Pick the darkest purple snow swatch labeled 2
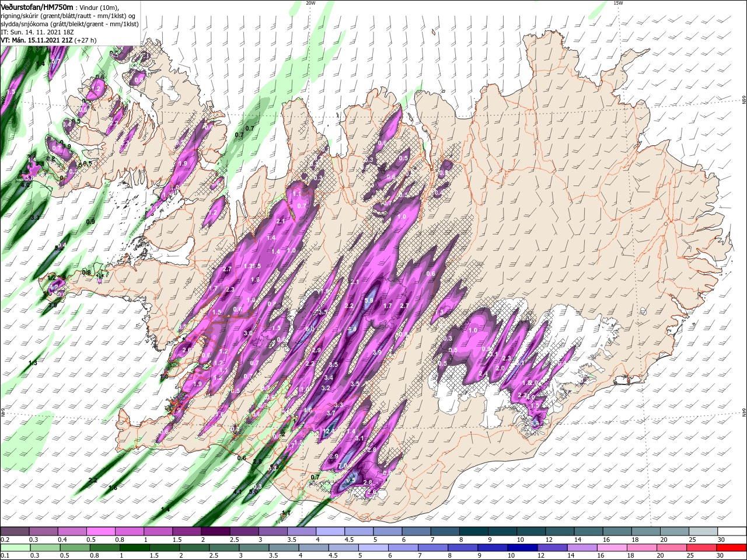The height and width of the screenshot is (560, 747). 215,532
